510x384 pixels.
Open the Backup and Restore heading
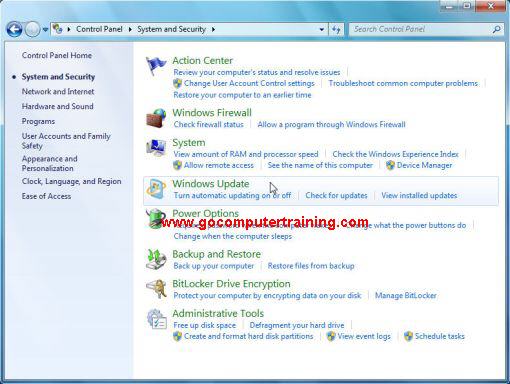coord(217,254)
